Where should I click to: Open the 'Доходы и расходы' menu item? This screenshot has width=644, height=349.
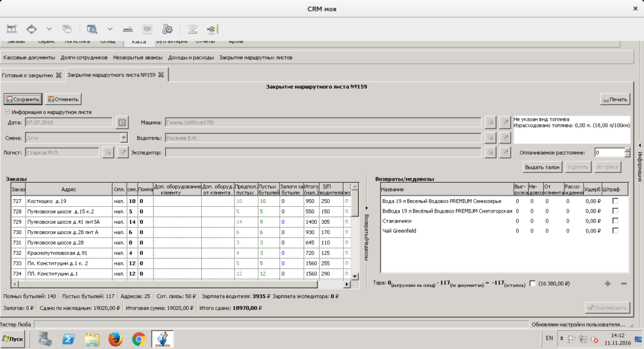[x=191, y=57]
